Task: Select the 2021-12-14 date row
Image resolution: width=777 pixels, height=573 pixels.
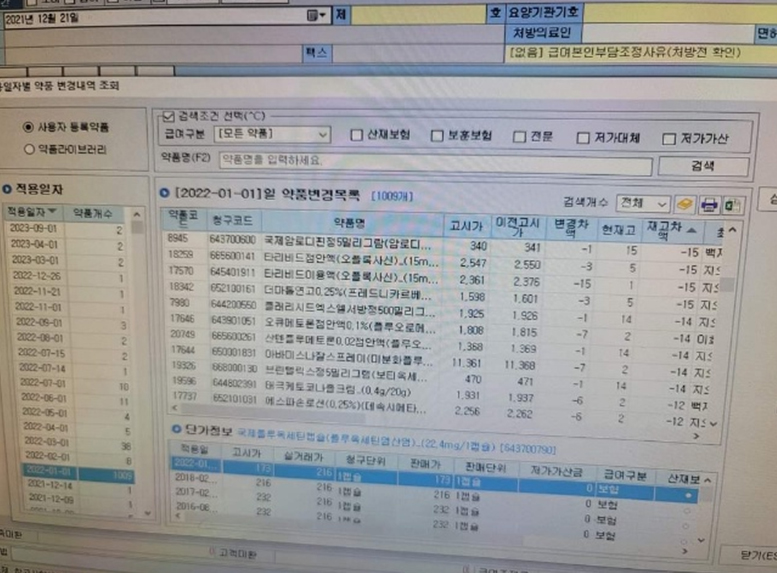Action: click(x=77, y=486)
